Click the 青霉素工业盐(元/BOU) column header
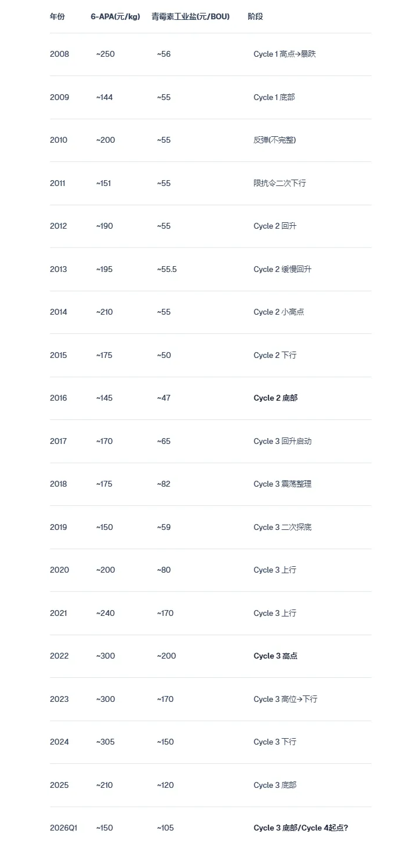419x868 pixels. pyautogui.click(x=190, y=16)
